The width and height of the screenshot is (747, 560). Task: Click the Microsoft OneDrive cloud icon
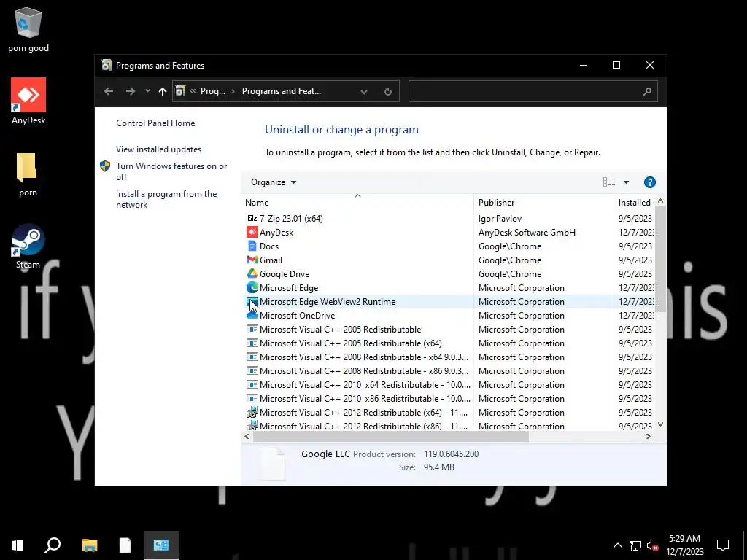tap(252, 315)
